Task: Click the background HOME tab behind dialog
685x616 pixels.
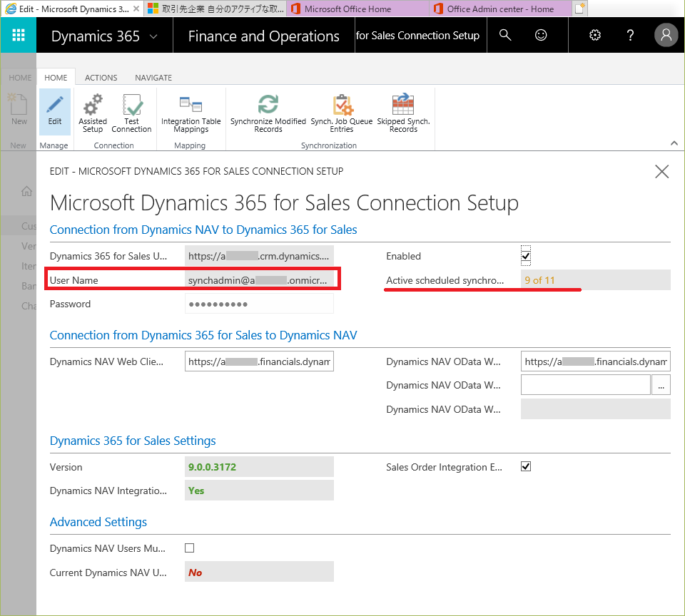Action: (x=20, y=78)
